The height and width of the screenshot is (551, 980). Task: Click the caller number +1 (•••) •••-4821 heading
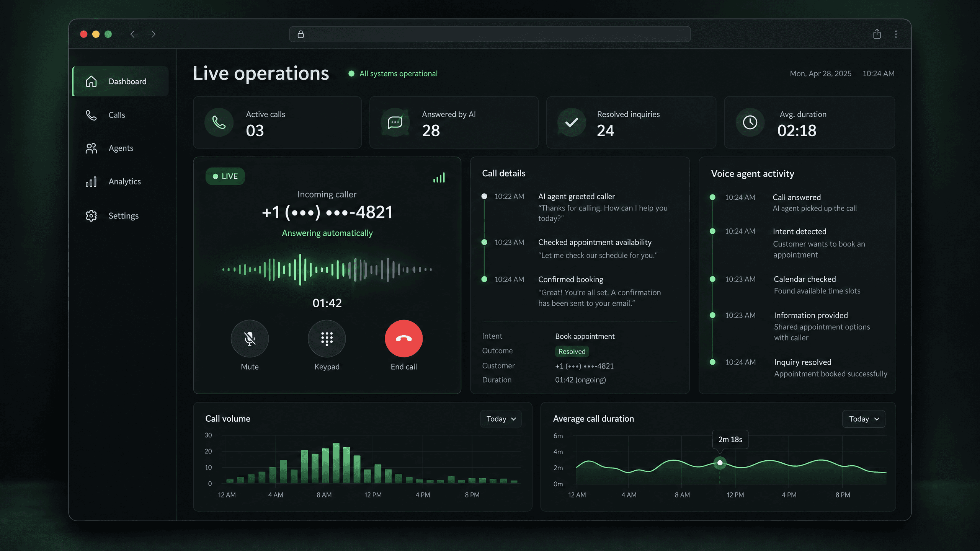(327, 212)
